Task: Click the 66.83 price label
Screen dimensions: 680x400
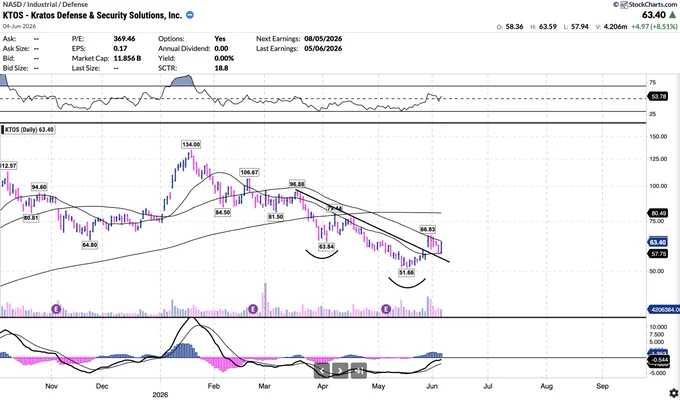Action: (x=428, y=229)
